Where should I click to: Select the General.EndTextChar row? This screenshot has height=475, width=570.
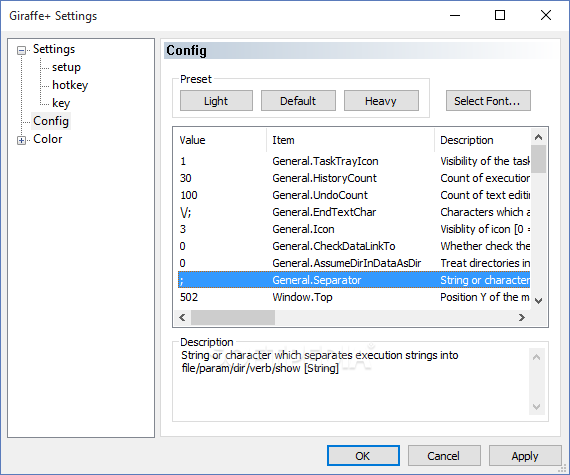(x=354, y=212)
